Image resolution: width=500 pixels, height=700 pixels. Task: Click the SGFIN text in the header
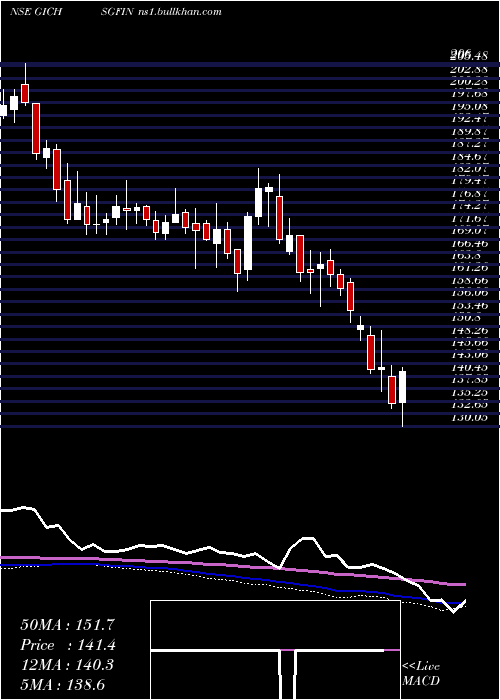tap(117, 12)
